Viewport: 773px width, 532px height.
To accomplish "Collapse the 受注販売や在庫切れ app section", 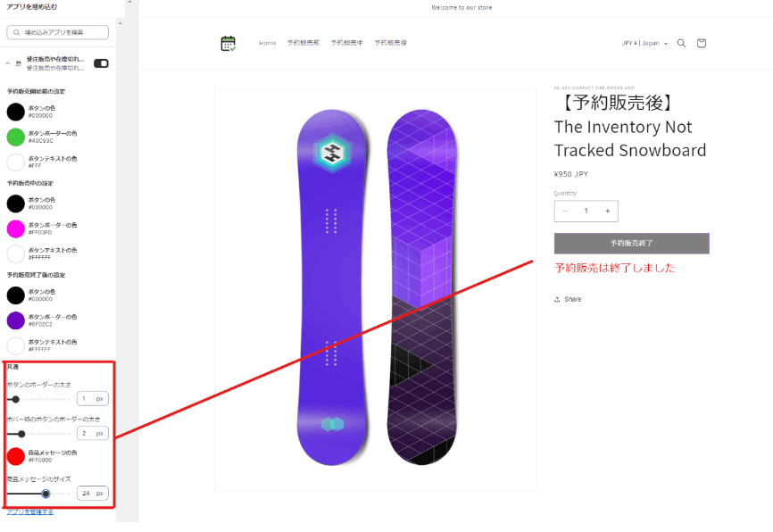I will (7, 63).
